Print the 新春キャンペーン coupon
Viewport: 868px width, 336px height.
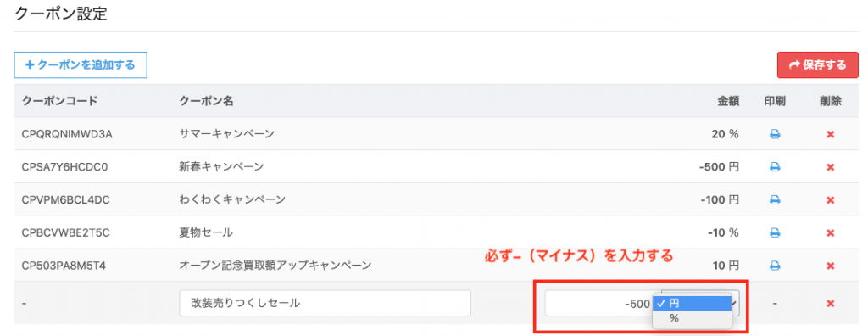[775, 167]
